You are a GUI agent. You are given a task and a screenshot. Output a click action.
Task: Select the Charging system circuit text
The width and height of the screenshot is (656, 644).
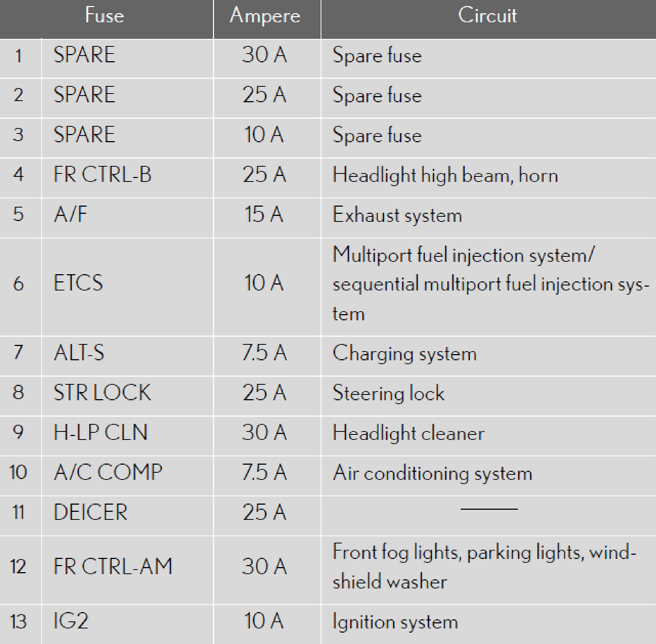tap(404, 353)
